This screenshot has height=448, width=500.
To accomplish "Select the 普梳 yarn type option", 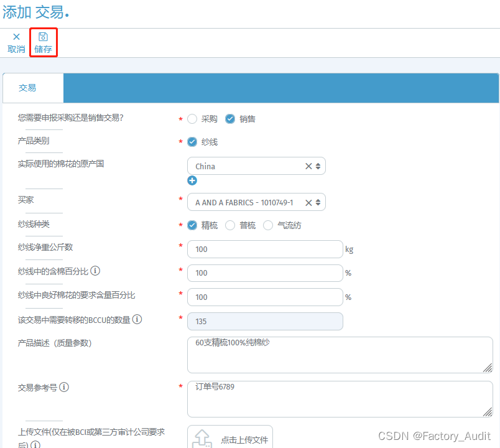I will (x=230, y=225).
